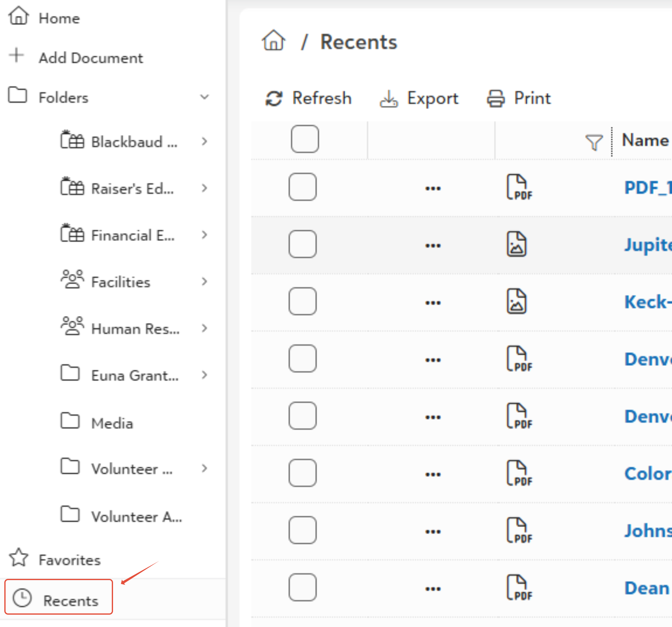Click the Export download icon

pos(388,99)
